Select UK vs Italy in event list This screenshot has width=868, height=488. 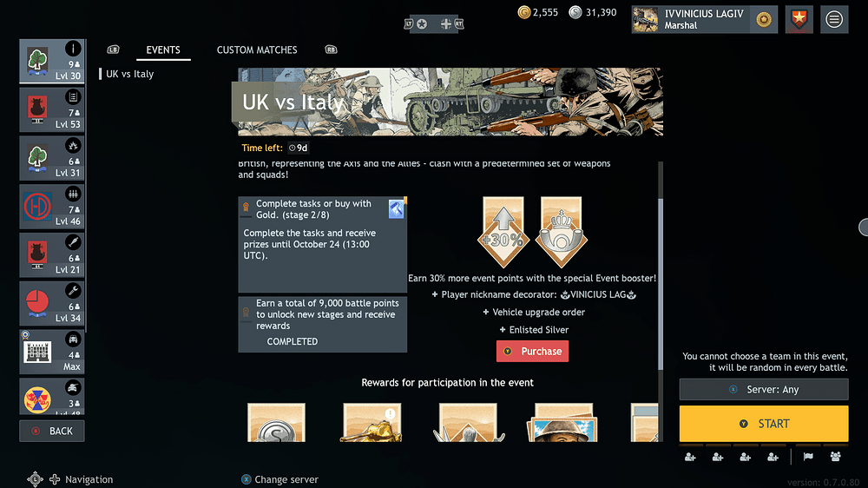(x=129, y=74)
